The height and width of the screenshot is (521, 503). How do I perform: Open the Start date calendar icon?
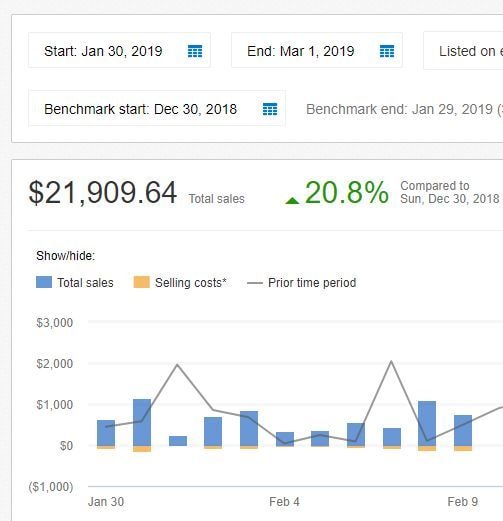tap(195, 51)
